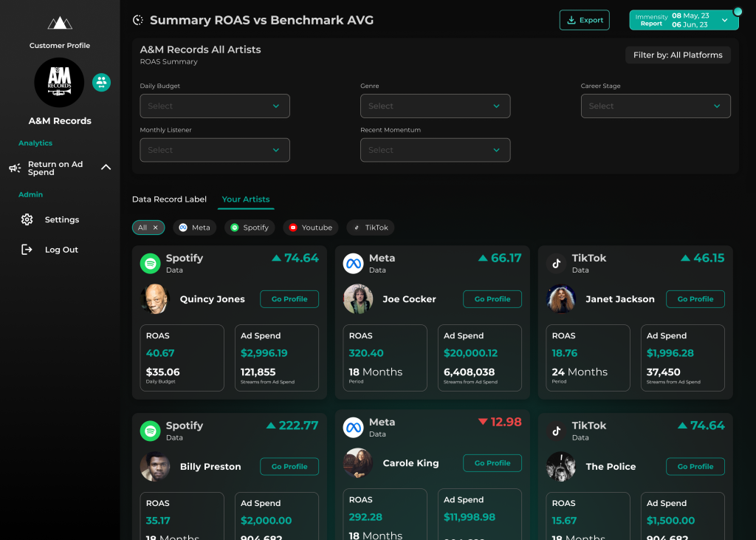Toggle the Spotify platform filter chip

pos(250,228)
